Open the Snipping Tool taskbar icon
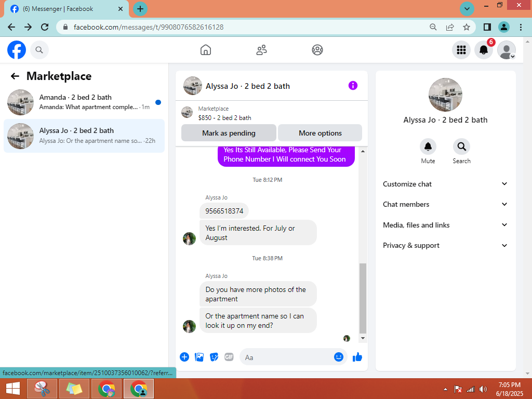The height and width of the screenshot is (399, 532). pyautogui.click(x=42, y=389)
